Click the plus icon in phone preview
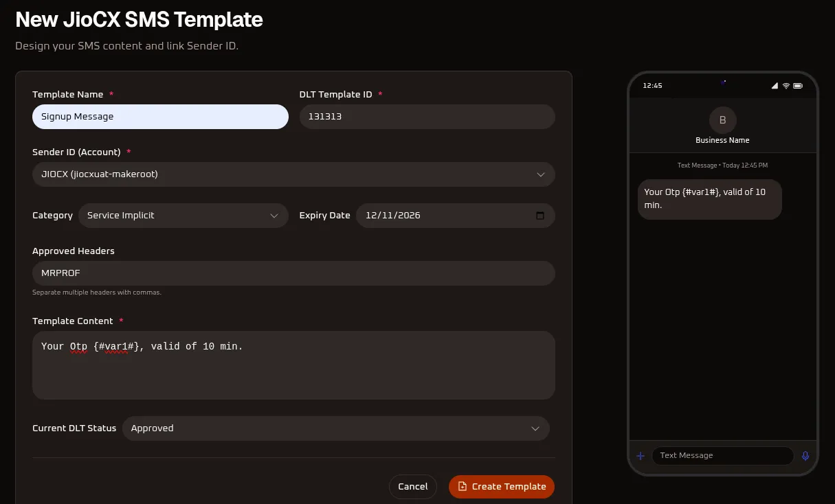835x504 pixels. [641, 455]
